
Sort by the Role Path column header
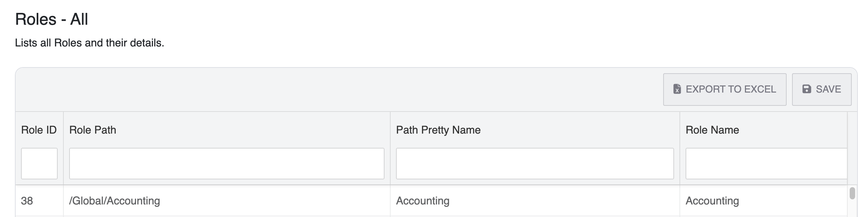tap(93, 130)
